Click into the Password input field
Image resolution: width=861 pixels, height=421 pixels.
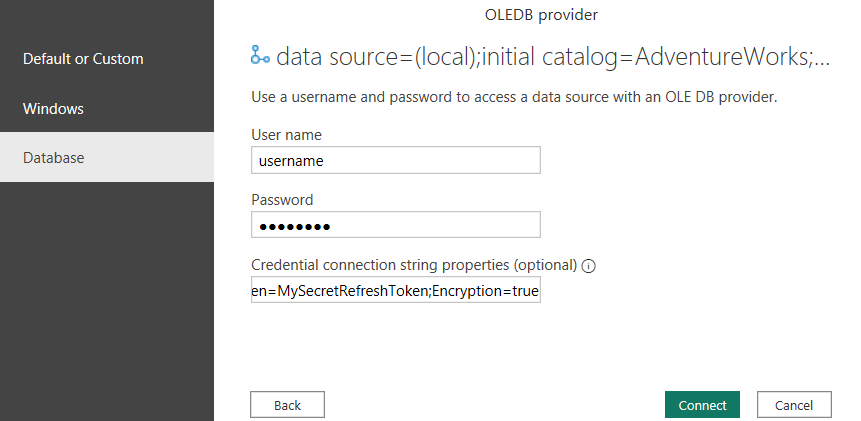(395, 225)
